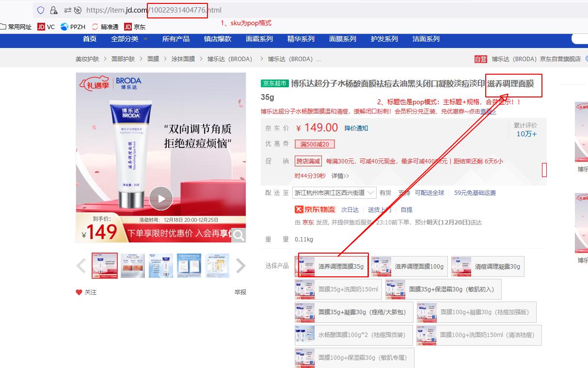
Task: Choose 面膜100g+洗面奶150ml（清洁祛痘）option
Action: pyautogui.click(x=479, y=335)
